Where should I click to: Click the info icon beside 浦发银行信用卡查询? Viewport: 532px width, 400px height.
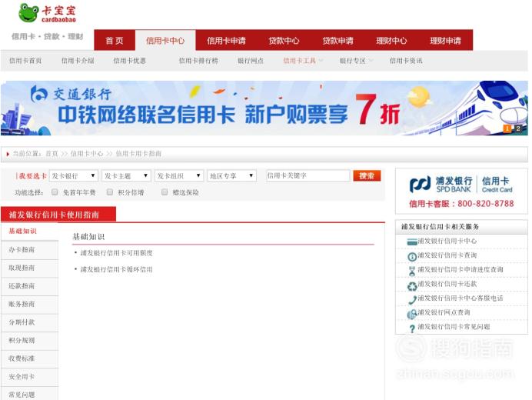pos(412,257)
